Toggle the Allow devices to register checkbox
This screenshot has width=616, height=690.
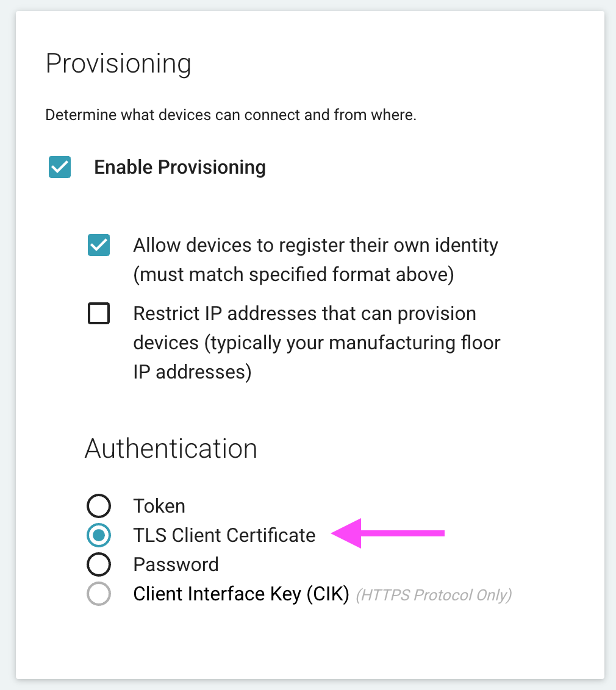tap(99, 245)
